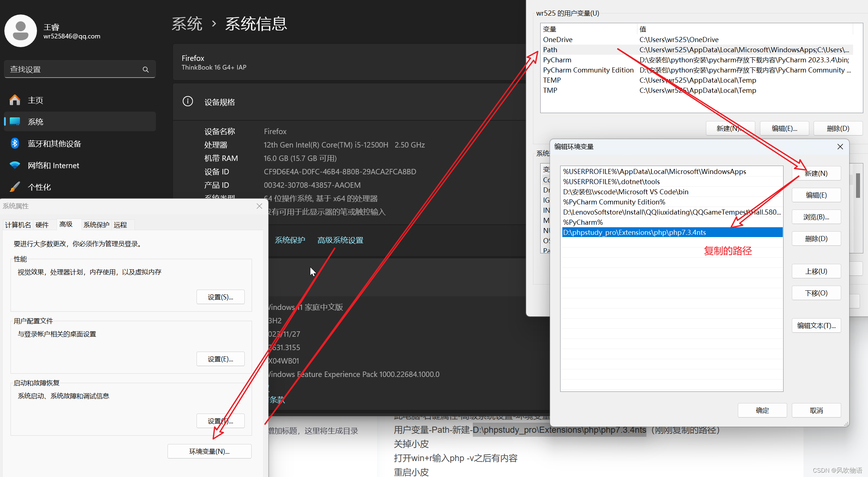
Task: Open the 高级系统设置 link
Action: click(x=340, y=240)
